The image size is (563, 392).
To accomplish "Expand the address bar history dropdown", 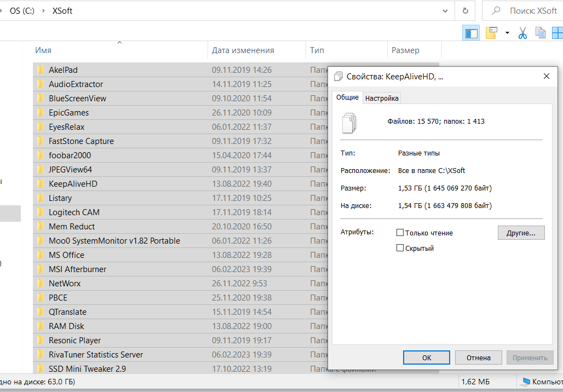I will point(445,11).
